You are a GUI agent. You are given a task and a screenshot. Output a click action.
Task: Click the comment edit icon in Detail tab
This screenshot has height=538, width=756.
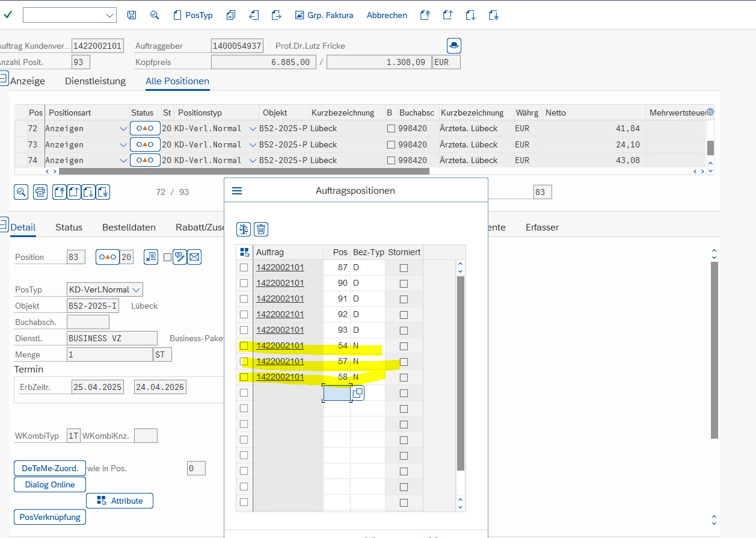pyautogui.click(x=179, y=257)
